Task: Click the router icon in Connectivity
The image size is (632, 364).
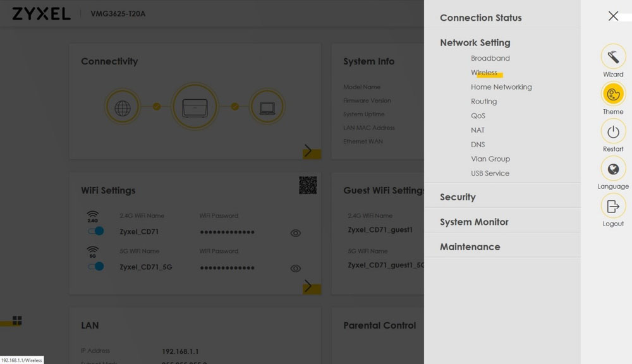Action: pos(195,107)
